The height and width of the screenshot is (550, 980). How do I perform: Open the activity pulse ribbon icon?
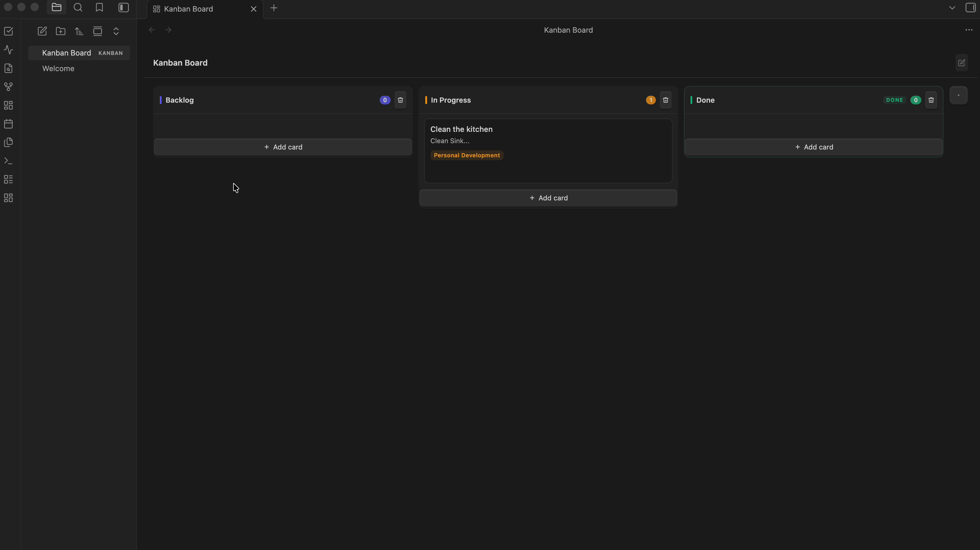click(8, 50)
